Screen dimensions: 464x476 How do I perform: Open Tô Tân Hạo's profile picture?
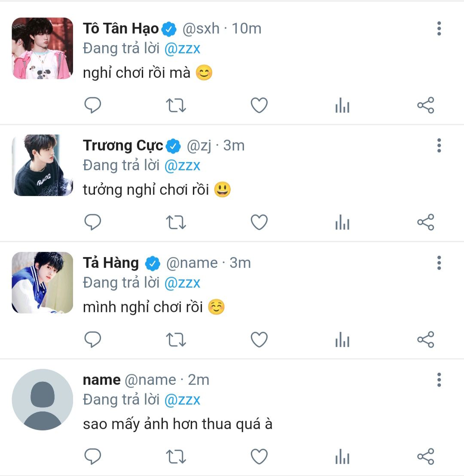pyautogui.click(x=42, y=48)
